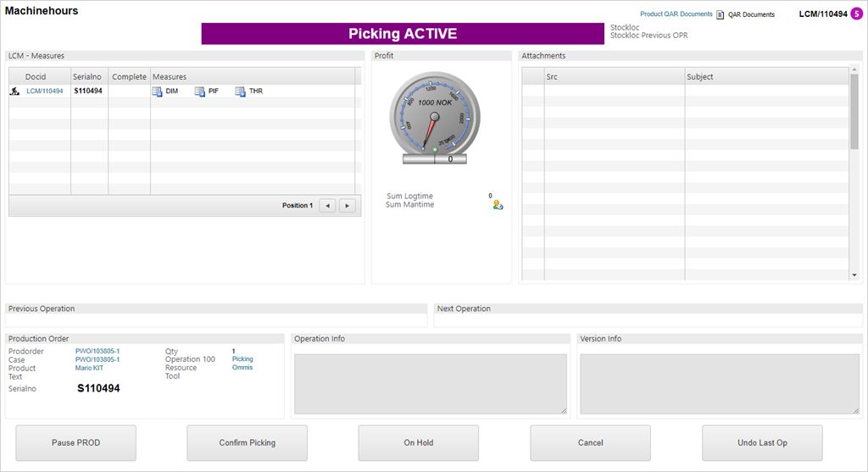
Task: Open the PIF measure form icon
Action: click(x=200, y=92)
